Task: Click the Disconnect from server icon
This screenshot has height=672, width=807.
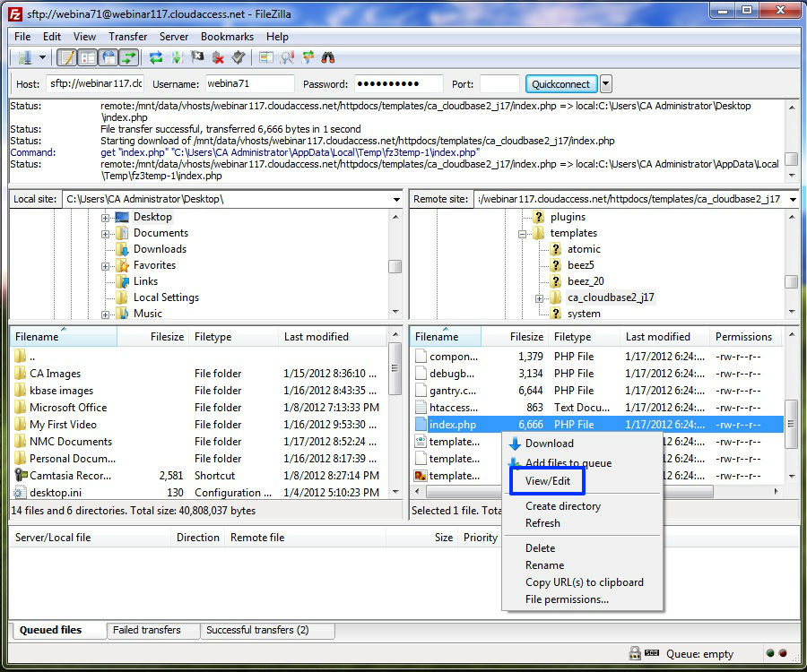Action: tap(218, 57)
